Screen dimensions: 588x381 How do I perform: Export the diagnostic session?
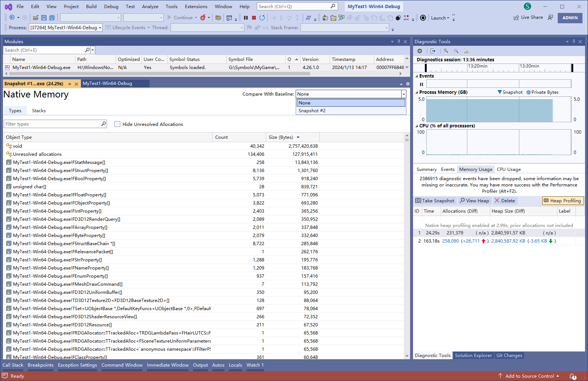point(433,51)
